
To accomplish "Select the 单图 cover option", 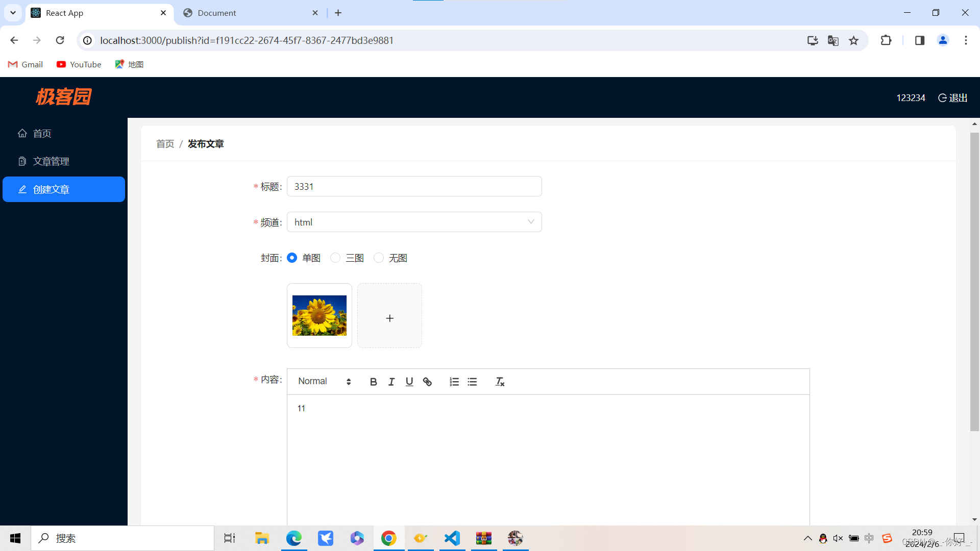I will (292, 258).
